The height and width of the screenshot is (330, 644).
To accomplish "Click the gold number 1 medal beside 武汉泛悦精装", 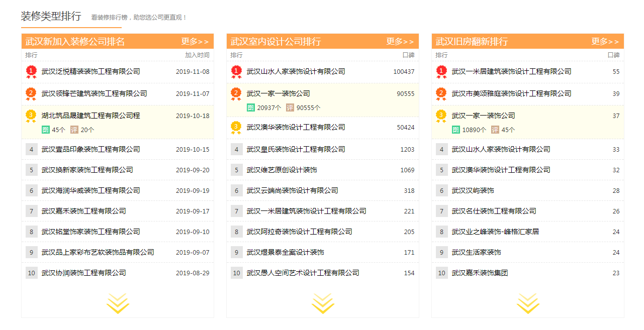I will [x=30, y=71].
